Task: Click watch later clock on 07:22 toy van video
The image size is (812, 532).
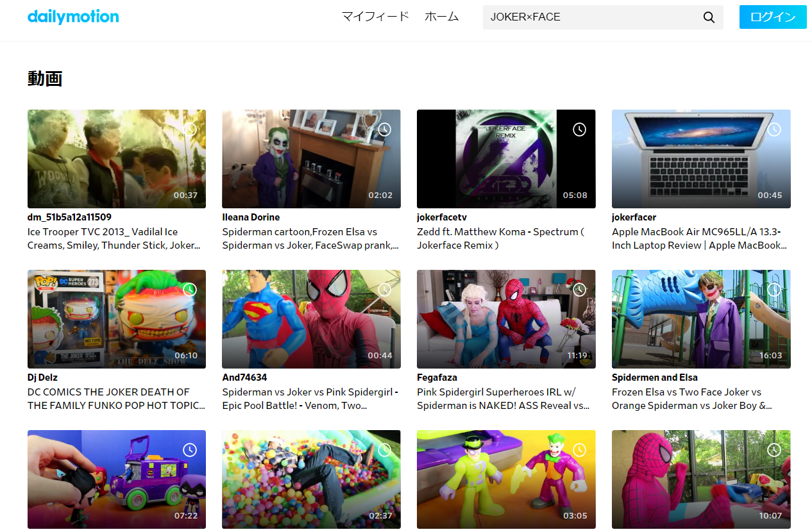Action: [x=190, y=450]
